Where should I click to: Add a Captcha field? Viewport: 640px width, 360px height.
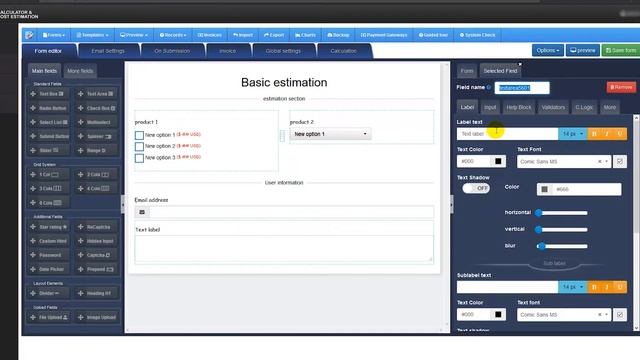click(97, 255)
